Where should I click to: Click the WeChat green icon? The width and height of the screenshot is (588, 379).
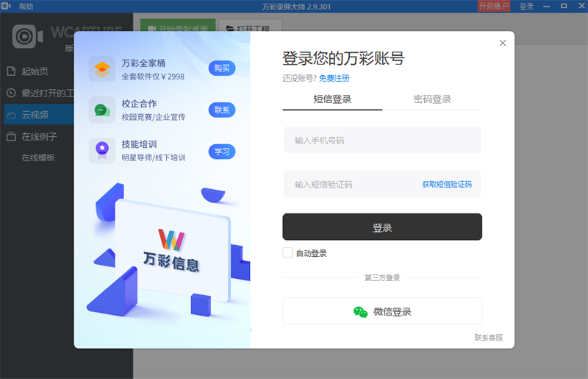(x=360, y=312)
